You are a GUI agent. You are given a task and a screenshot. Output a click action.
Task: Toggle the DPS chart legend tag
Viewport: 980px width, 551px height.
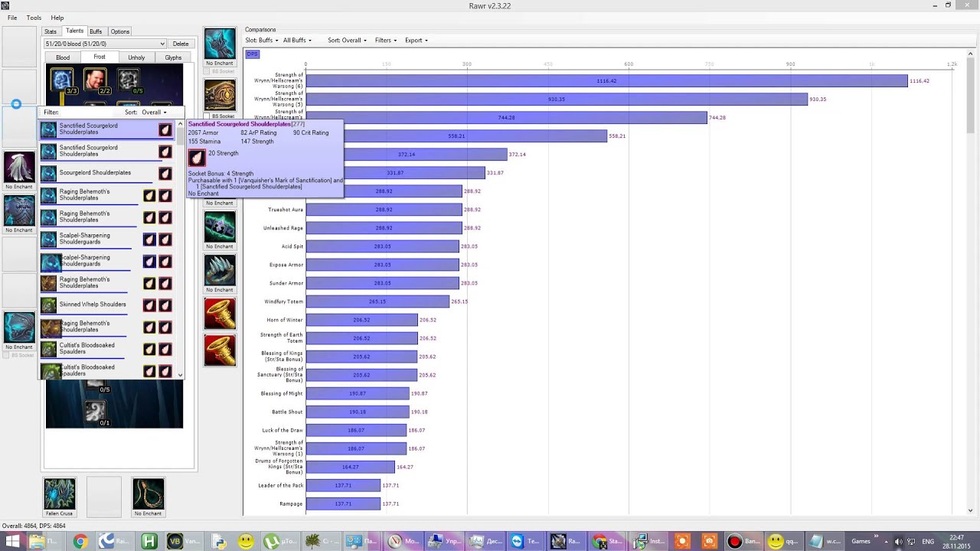coord(252,54)
